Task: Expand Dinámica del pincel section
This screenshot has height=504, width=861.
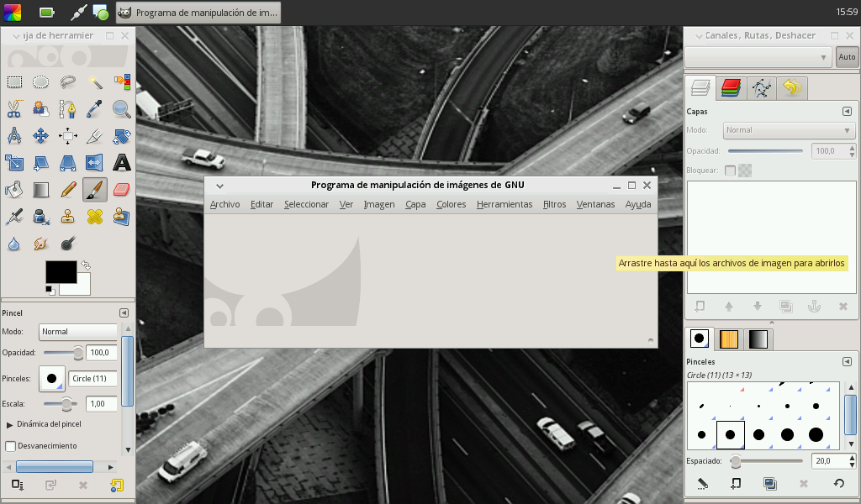Action: [10, 424]
